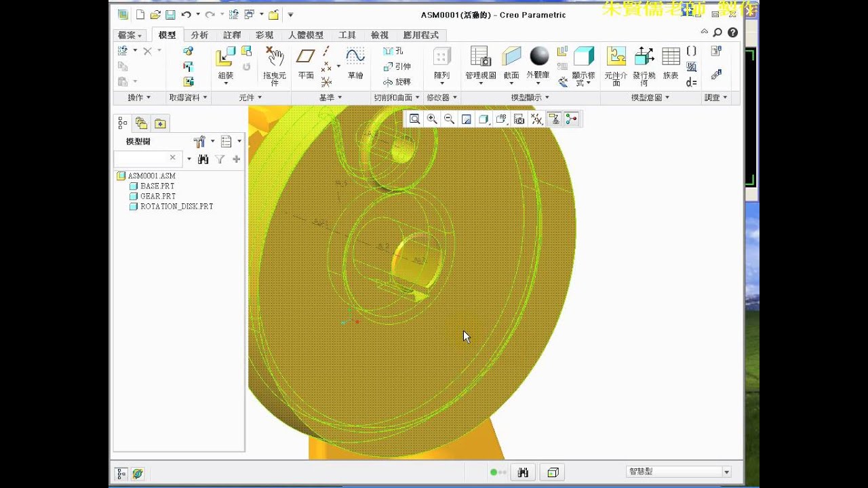Switch to the Render (彩現) tab

pyautogui.click(x=264, y=35)
